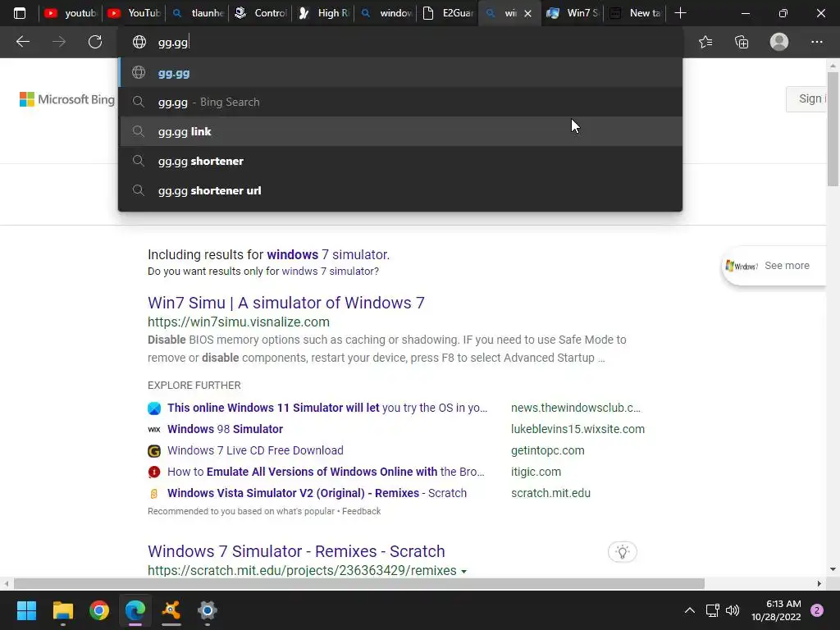Screen dimensions: 840x630
Task: Click the vertical scrollbar thumb
Action: (833, 129)
